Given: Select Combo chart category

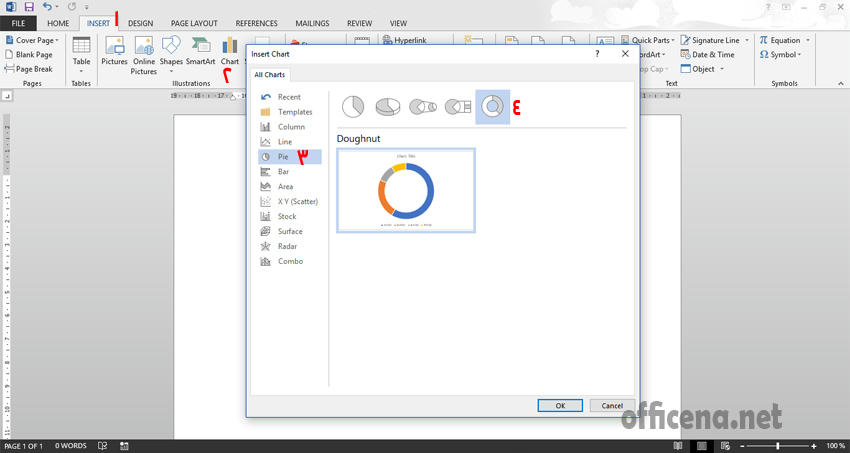Looking at the screenshot, I should coord(289,261).
